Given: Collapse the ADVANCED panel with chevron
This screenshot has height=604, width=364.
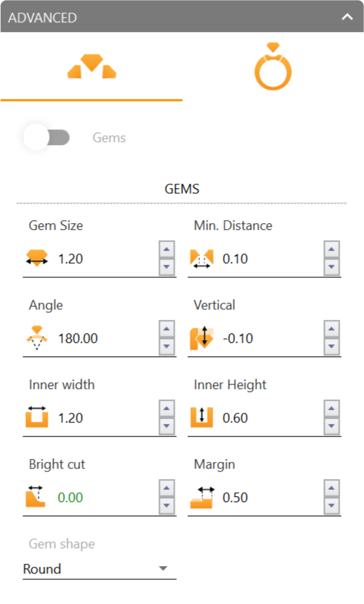Looking at the screenshot, I should pos(347,17).
